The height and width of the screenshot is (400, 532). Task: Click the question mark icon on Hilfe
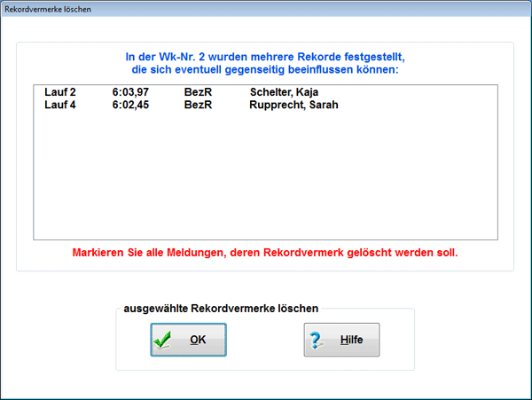(317, 341)
